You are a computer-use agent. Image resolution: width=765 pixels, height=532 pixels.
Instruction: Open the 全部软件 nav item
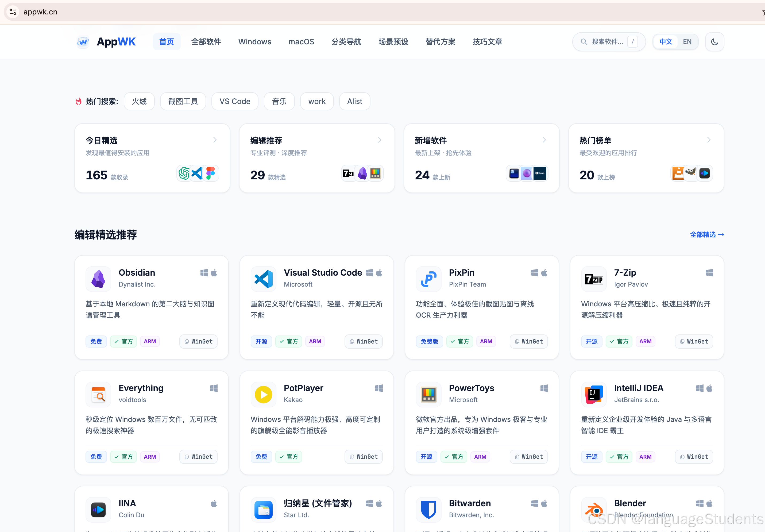[x=206, y=42]
